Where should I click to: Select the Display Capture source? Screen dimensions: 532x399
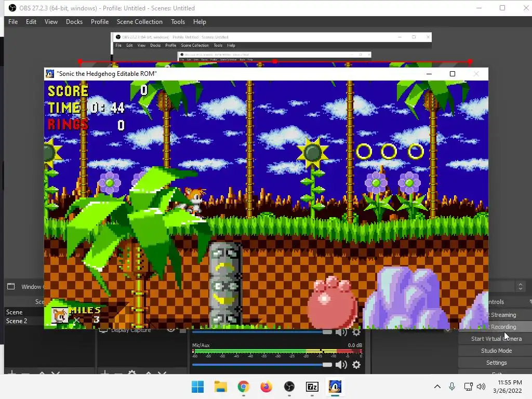(x=131, y=330)
